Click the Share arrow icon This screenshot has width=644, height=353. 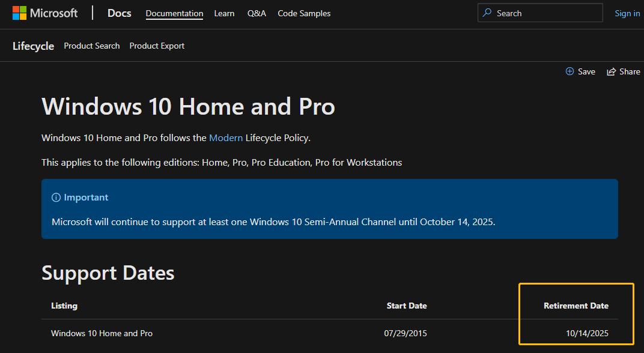pyautogui.click(x=612, y=71)
